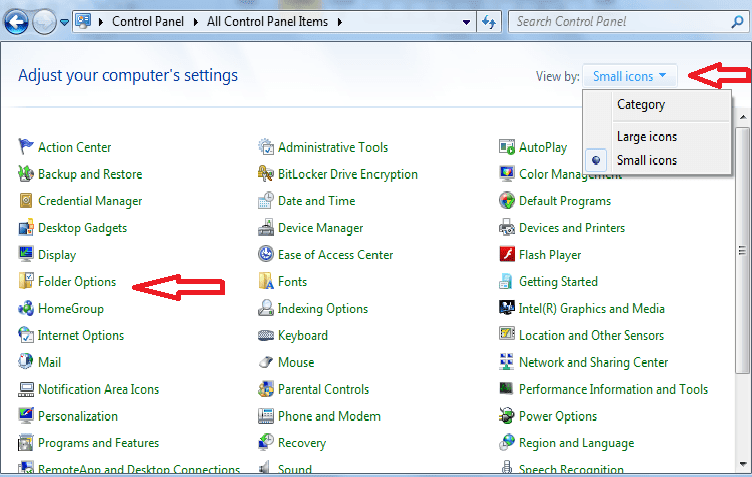The height and width of the screenshot is (477, 752).
Task: Click the Ease of Access Center icon
Action: (266, 254)
